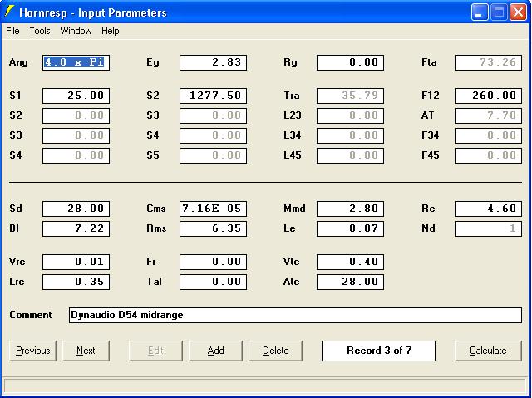Viewport: 532px width, 398px height.
Task: Open the Tools menu
Action: click(x=40, y=31)
